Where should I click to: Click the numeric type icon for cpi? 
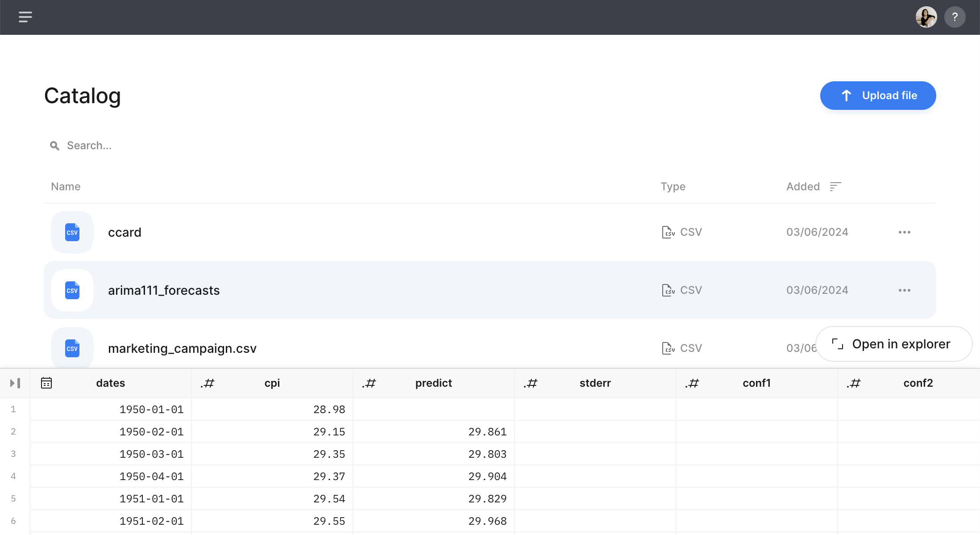pyautogui.click(x=208, y=383)
